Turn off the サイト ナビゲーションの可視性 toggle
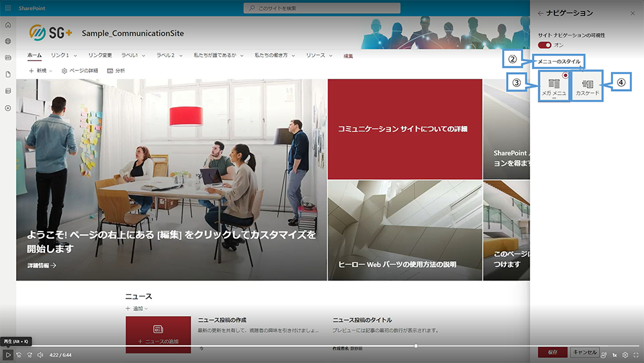The image size is (644, 363). coord(545,44)
